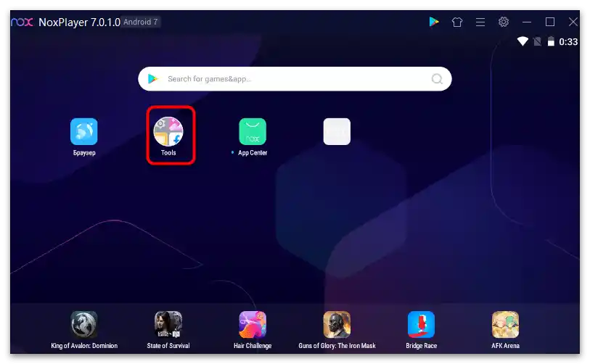Maximize the NoxPlayer window

pos(550,22)
